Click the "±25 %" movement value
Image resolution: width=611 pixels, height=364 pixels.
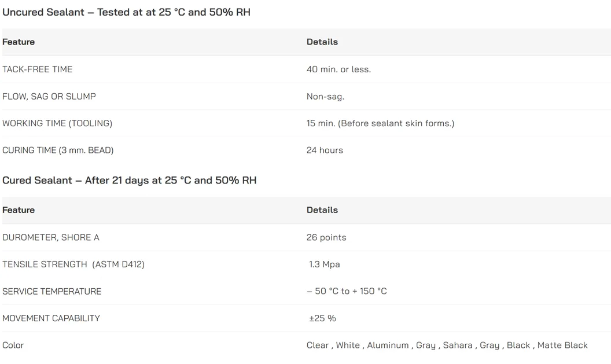coord(322,318)
